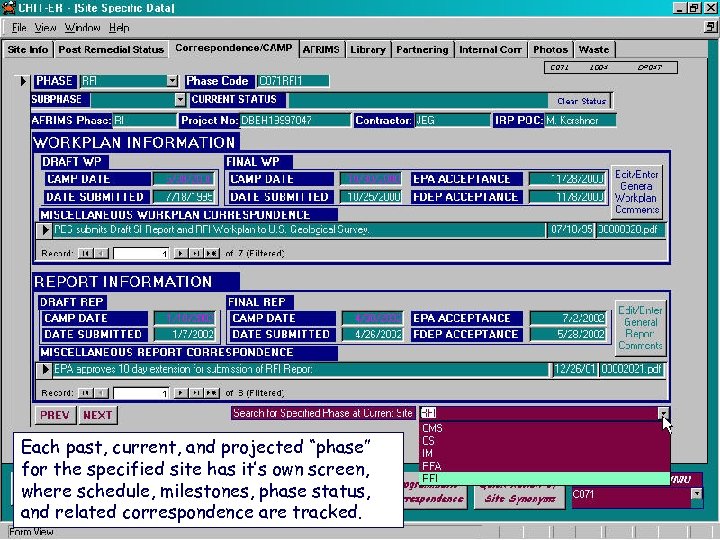The height and width of the screenshot is (540, 720).
Task: Click Edit/Enter General Report Comments
Action: pyautogui.click(x=640, y=328)
